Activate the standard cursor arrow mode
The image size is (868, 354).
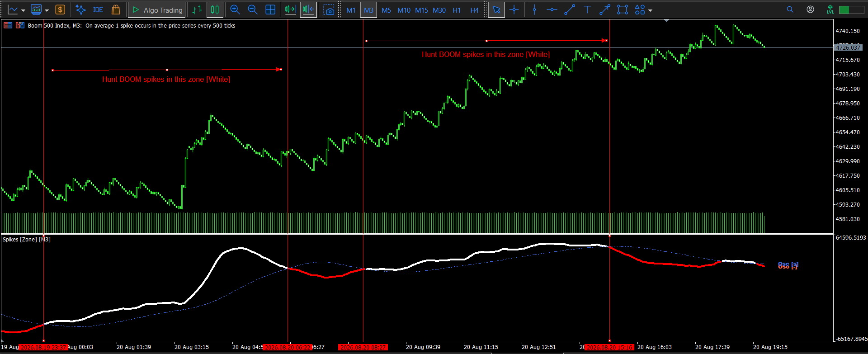tap(496, 9)
